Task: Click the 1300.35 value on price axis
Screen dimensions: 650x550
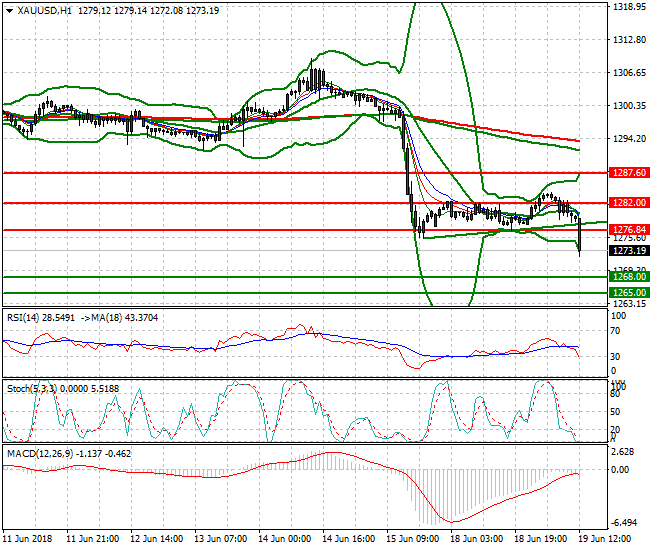Action: coord(626,105)
